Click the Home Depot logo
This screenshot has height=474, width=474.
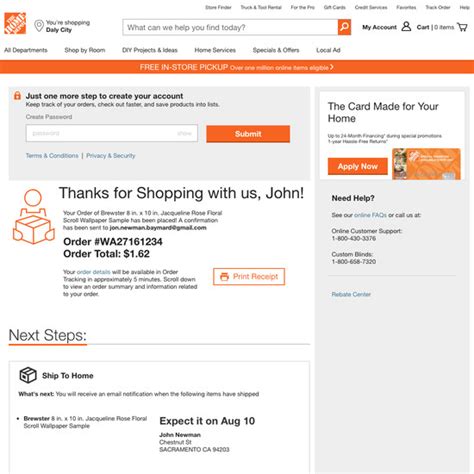15,23
